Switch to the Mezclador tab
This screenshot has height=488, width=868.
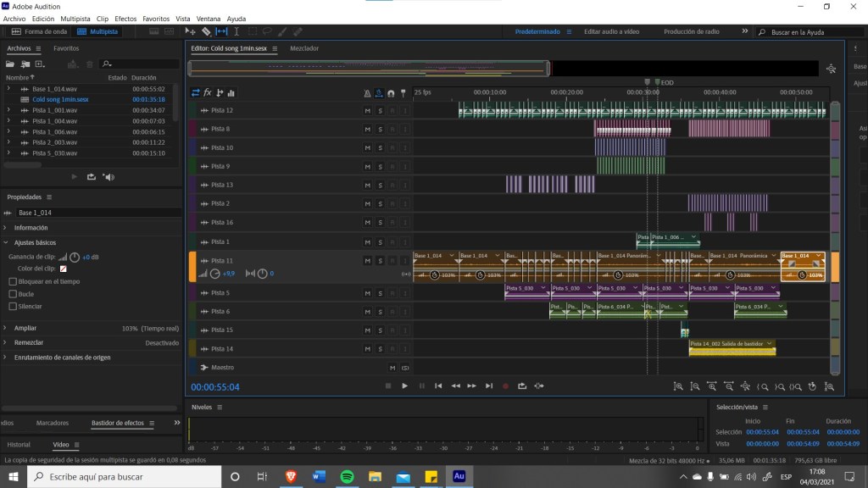pos(304,48)
